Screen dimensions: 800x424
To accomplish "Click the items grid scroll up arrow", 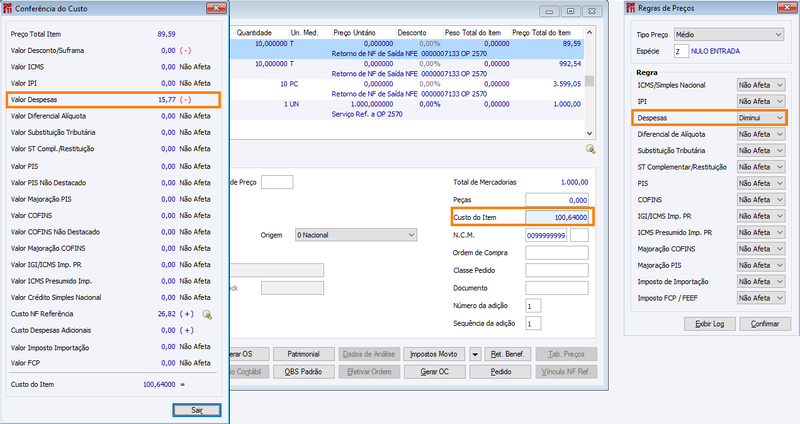I will [x=589, y=32].
